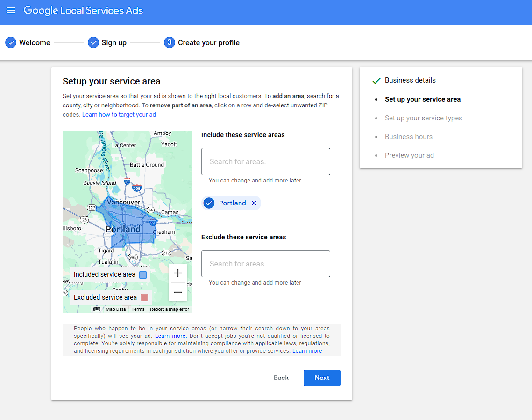Screen dimensions: 532x420
Task: Open the map Terms link
Action: pyautogui.click(x=138, y=309)
